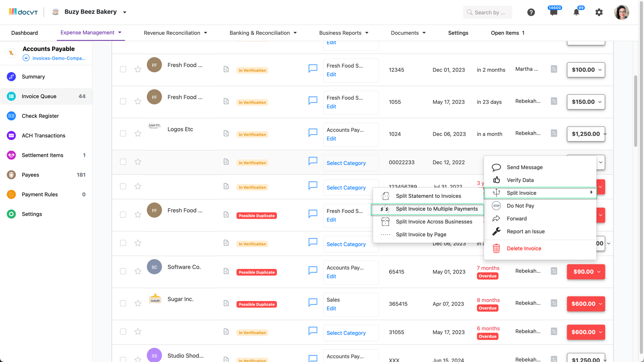This screenshot has height=362, width=644.
Task: Click Select Category on invoice 31055
Action: click(346, 333)
